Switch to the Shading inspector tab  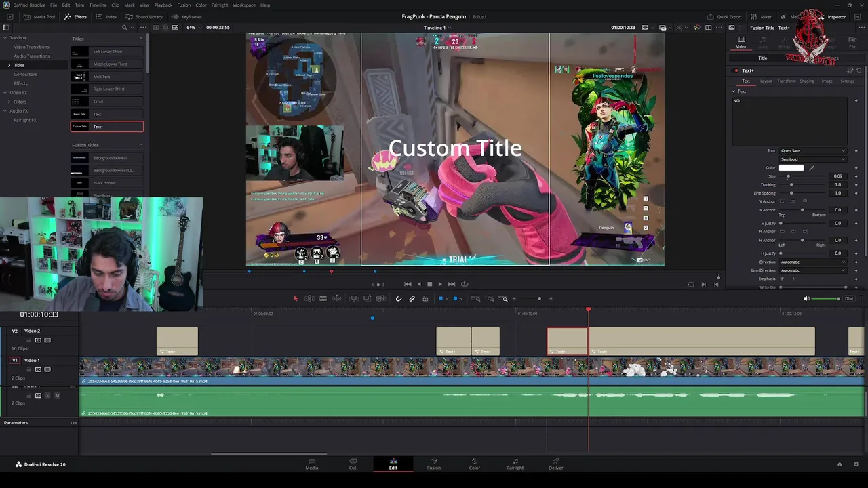pos(806,81)
